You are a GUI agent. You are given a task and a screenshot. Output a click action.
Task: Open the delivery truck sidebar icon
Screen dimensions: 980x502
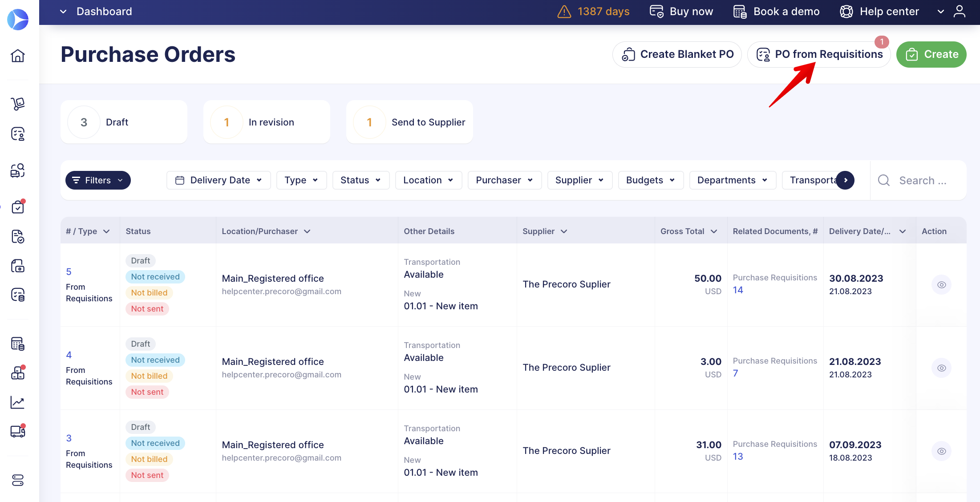click(18, 431)
